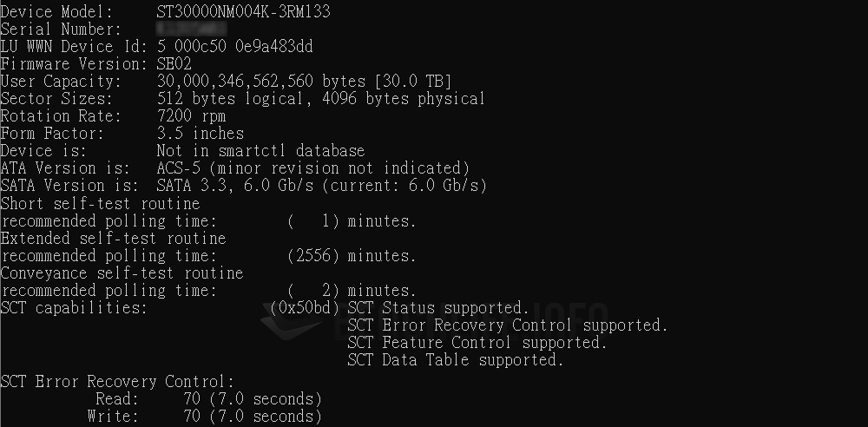Image resolution: width=868 pixels, height=427 pixels.
Task: Click "Not in smartctl database" text
Action: coord(260,151)
